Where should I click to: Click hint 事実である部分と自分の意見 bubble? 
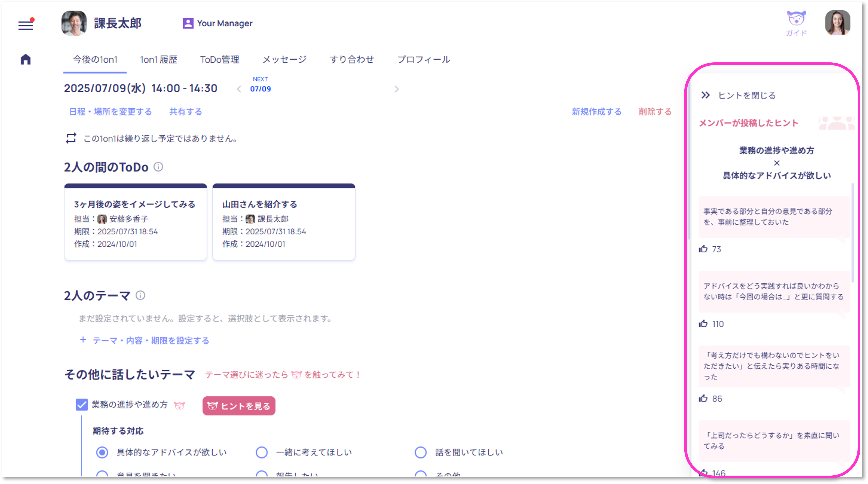coord(774,217)
